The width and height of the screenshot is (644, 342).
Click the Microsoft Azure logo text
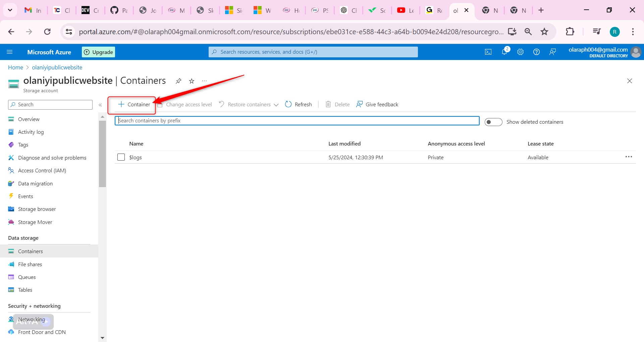point(49,52)
